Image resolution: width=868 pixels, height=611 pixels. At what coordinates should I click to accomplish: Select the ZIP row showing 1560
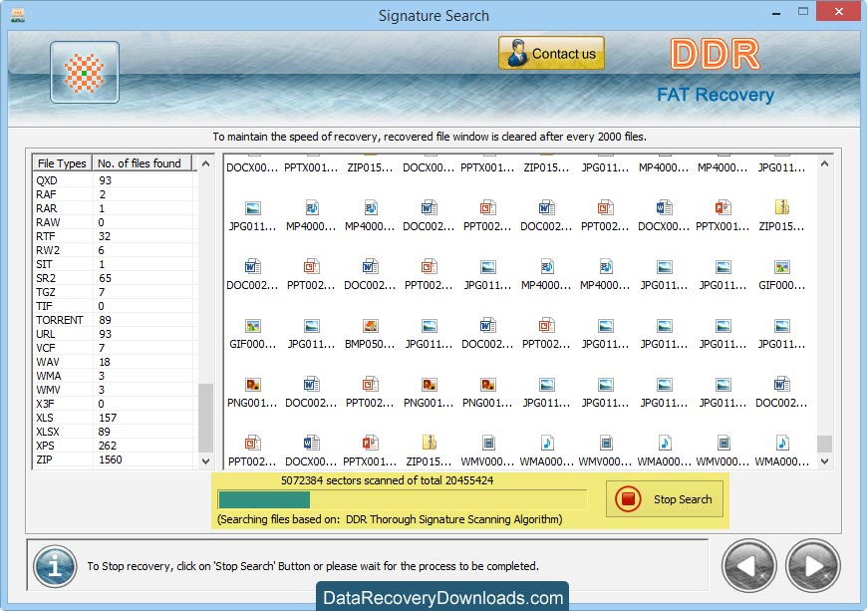[x=115, y=459]
